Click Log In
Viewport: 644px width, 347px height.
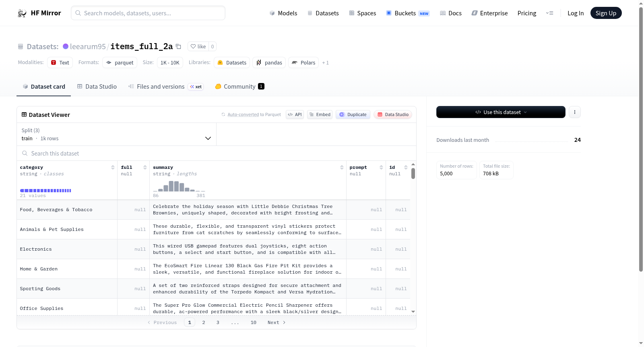pos(576,13)
